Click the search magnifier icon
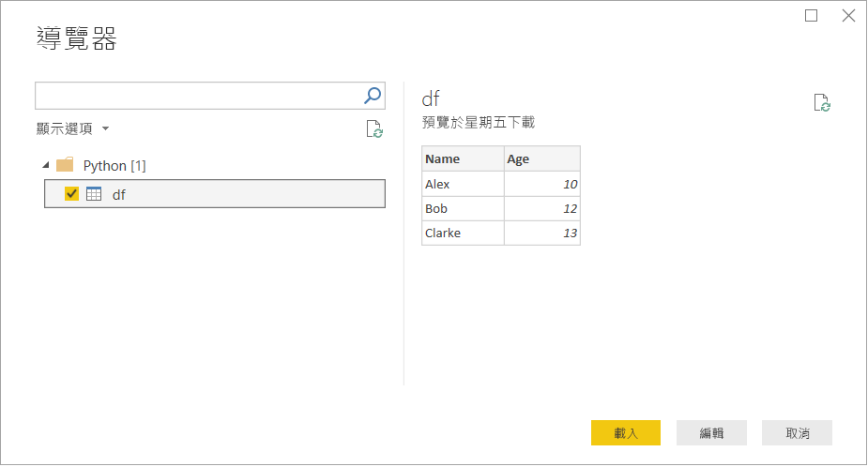This screenshot has width=868, height=467. point(373,95)
